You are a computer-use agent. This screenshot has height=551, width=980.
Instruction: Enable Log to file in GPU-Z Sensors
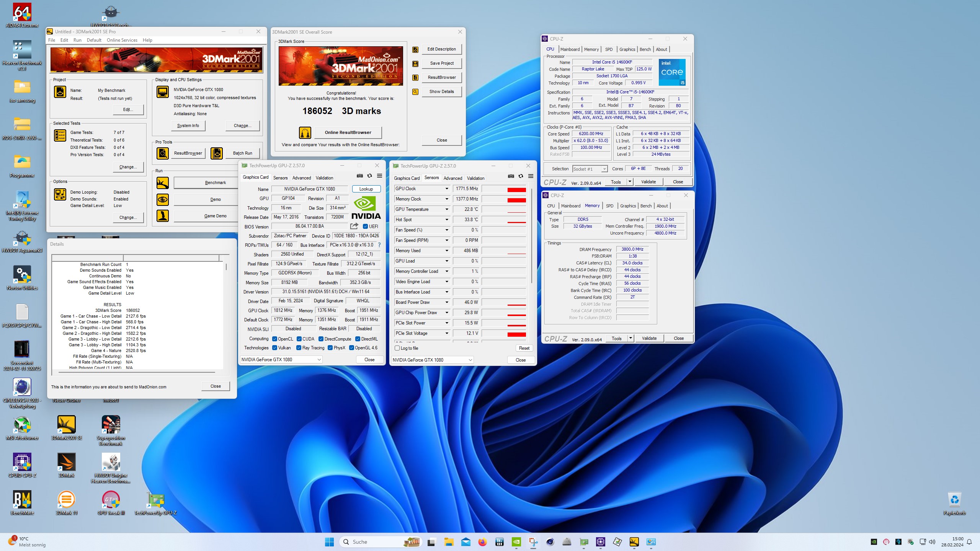pyautogui.click(x=397, y=348)
